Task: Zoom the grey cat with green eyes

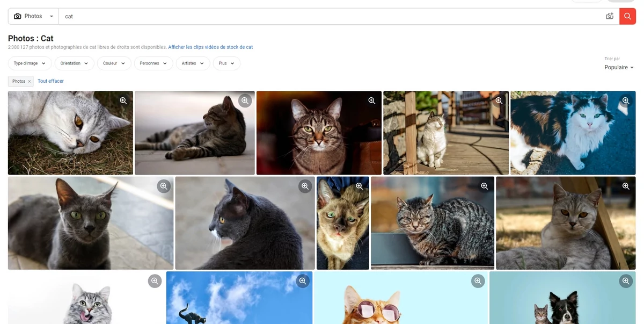Action: [x=164, y=186]
